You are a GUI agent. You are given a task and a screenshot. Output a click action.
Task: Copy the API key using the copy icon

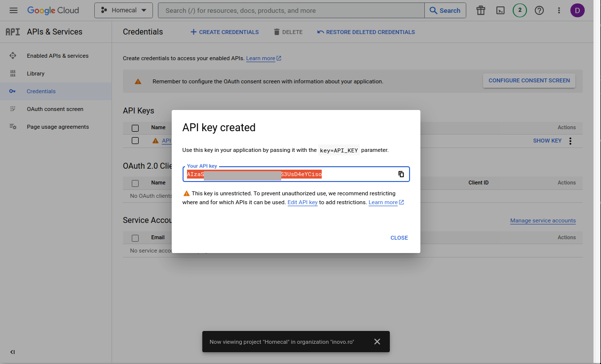coord(401,174)
